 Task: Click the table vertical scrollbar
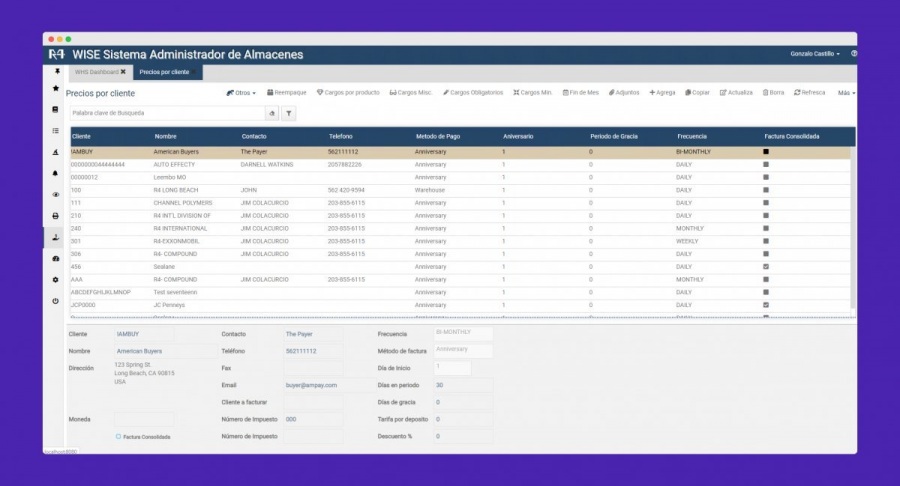853,228
